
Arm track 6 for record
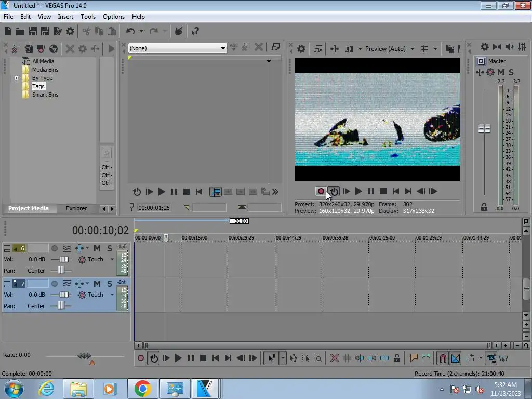(x=54, y=248)
